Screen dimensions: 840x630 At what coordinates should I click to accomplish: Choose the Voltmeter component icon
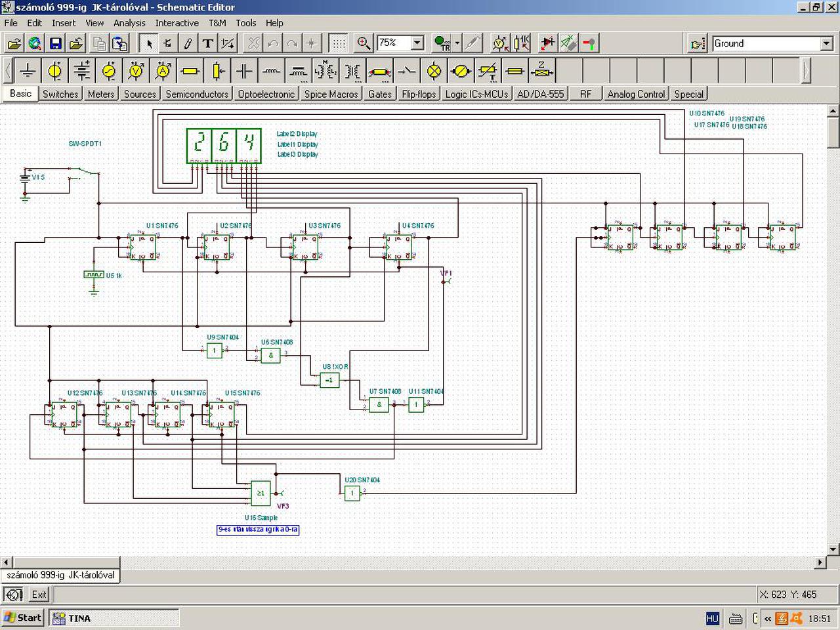click(136, 70)
